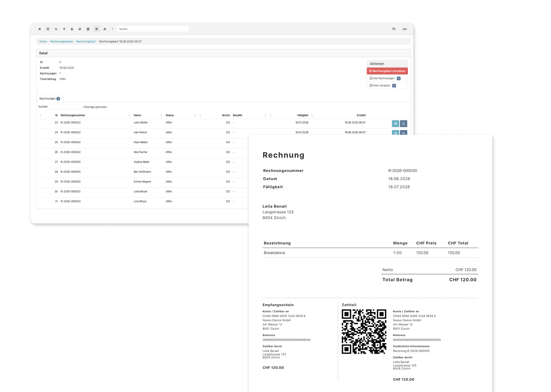Sort by the Bezahlt column header
Image resolution: width=551 pixels, height=392 pixels.
pyautogui.click(x=238, y=115)
